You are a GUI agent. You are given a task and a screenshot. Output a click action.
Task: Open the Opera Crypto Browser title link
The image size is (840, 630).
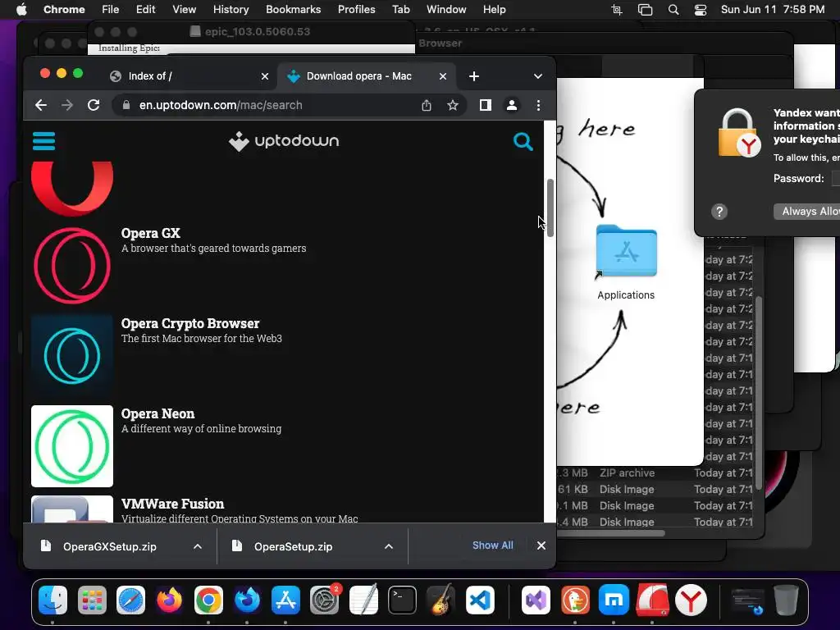click(x=190, y=323)
